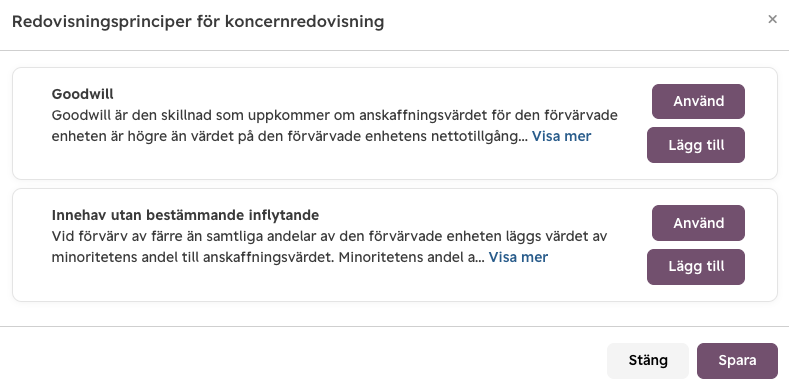Viewport: 789px width, 389px height.
Task: Expand Goodwill text with Visa mer
Action: tap(561, 136)
